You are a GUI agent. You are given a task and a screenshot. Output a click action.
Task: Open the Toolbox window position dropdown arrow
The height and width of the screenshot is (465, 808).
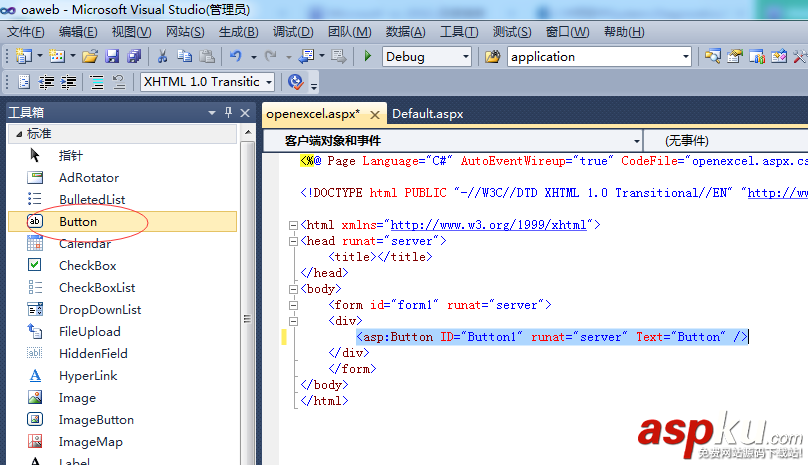pyautogui.click(x=212, y=112)
